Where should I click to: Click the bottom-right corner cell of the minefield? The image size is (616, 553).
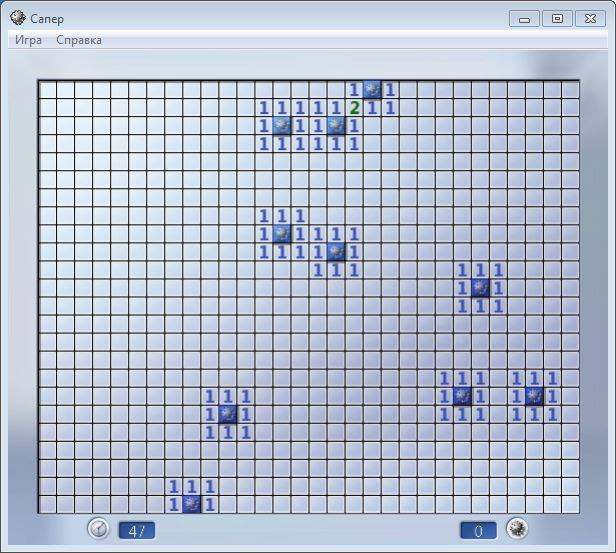(x=570, y=505)
